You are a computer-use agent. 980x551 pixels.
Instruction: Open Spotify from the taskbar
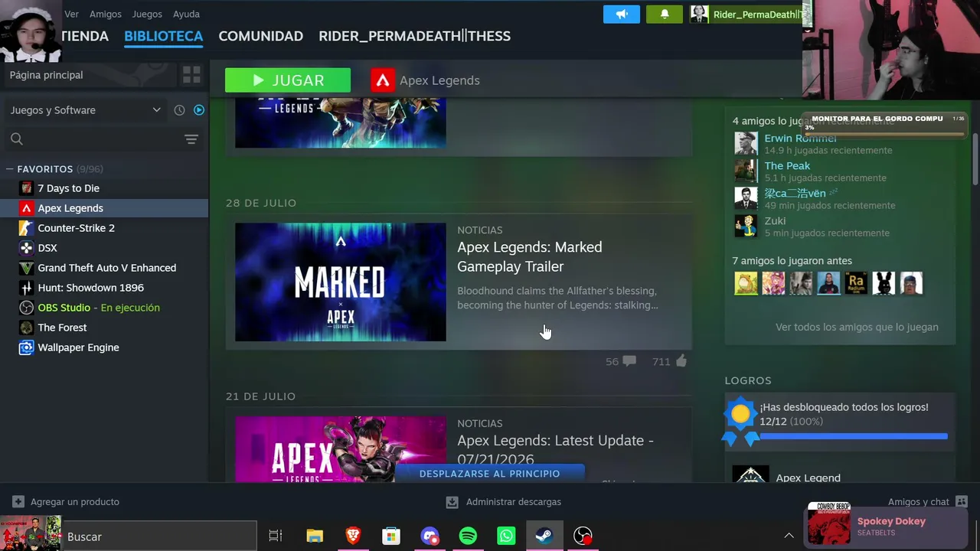[x=468, y=536]
